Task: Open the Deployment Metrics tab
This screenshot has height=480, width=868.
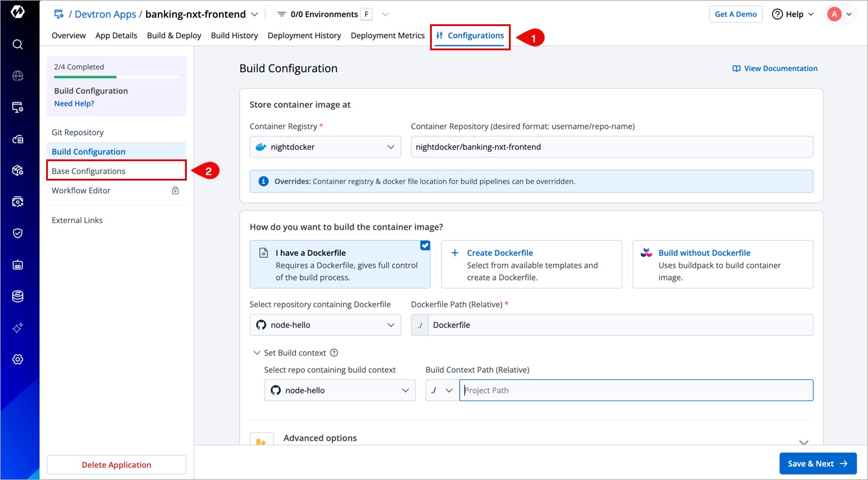Action: pos(388,36)
